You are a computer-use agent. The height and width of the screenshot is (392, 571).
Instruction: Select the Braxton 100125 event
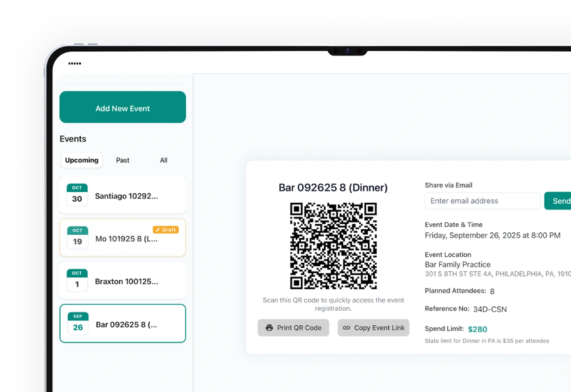126,281
